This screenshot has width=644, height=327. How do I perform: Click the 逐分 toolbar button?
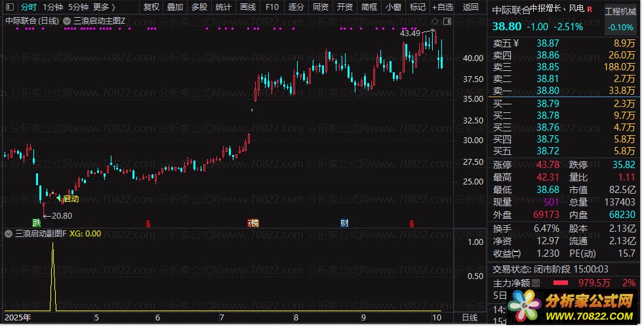coord(296,7)
